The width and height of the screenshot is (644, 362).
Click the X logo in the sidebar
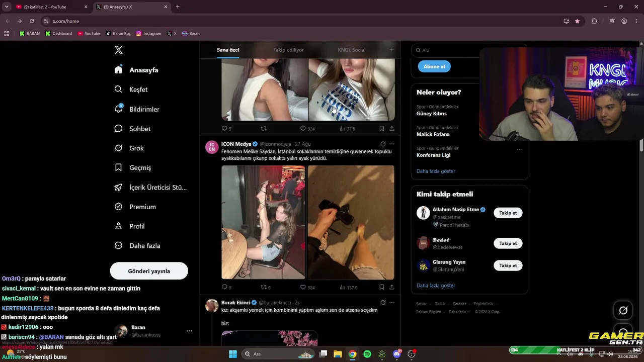(119, 50)
